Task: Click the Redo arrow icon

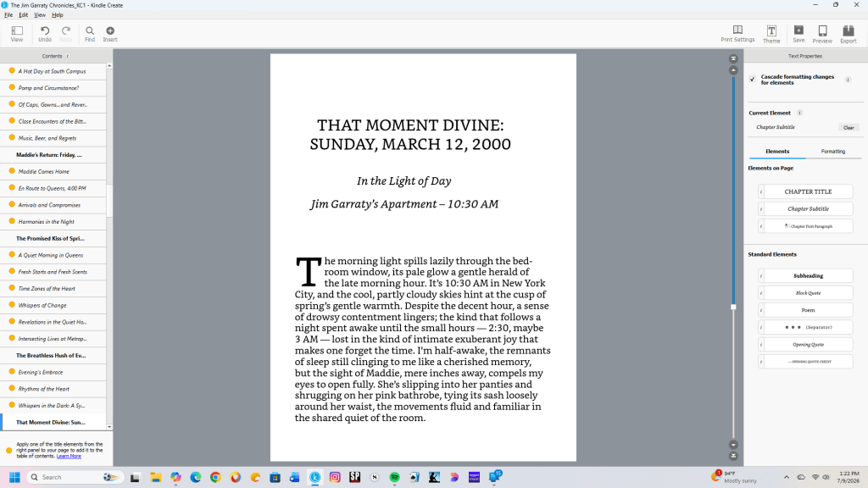Action: pos(66,31)
